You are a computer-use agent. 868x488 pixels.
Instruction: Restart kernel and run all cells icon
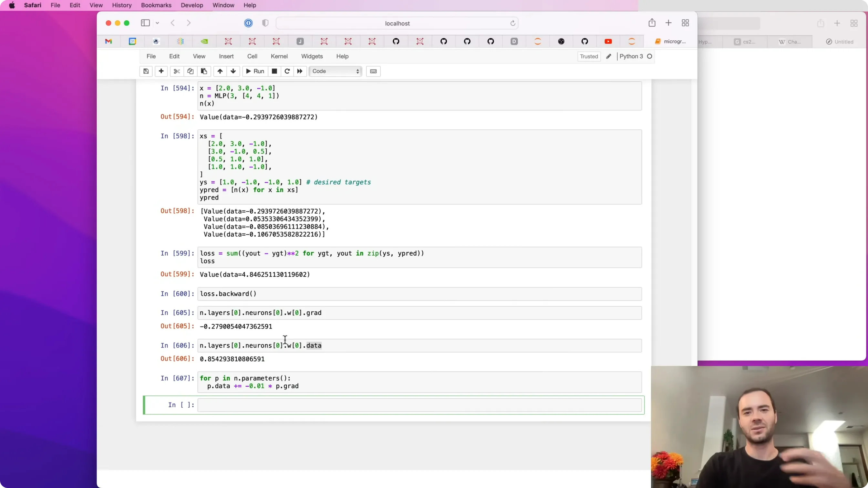(x=300, y=71)
